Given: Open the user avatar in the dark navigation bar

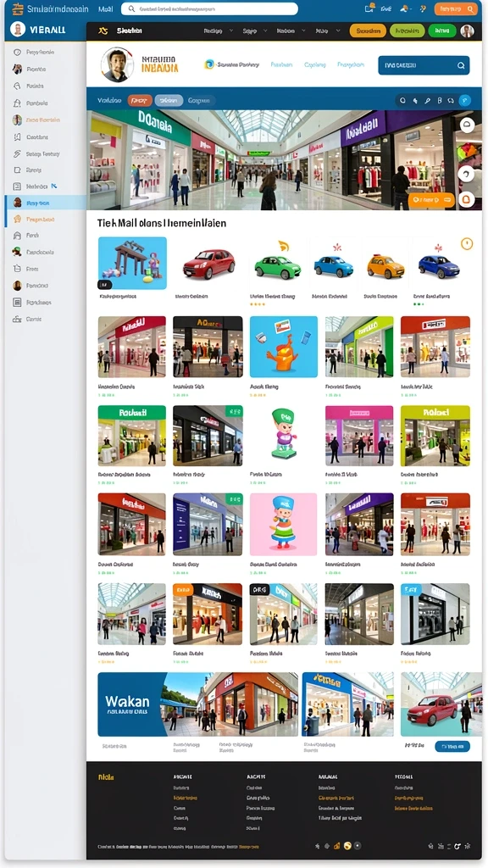Looking at the screenshot, I should tap(468, 31).
